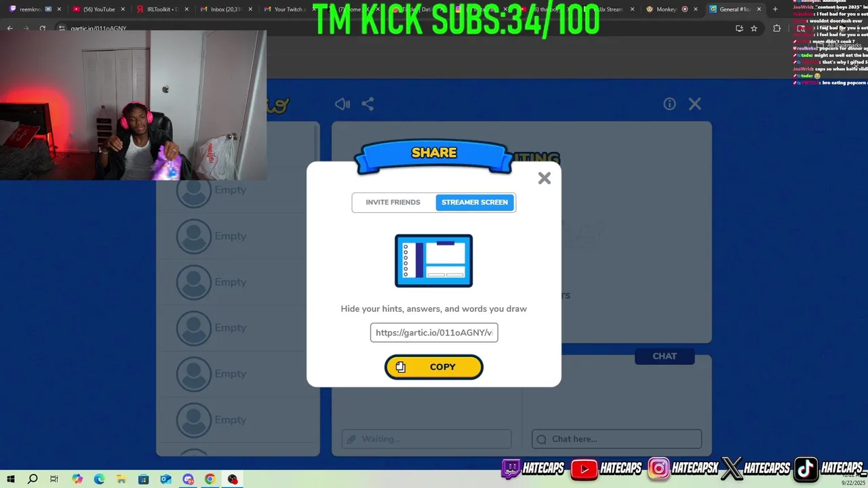
Task: Click the blue Share ribbon title
Action: [434, 153]
